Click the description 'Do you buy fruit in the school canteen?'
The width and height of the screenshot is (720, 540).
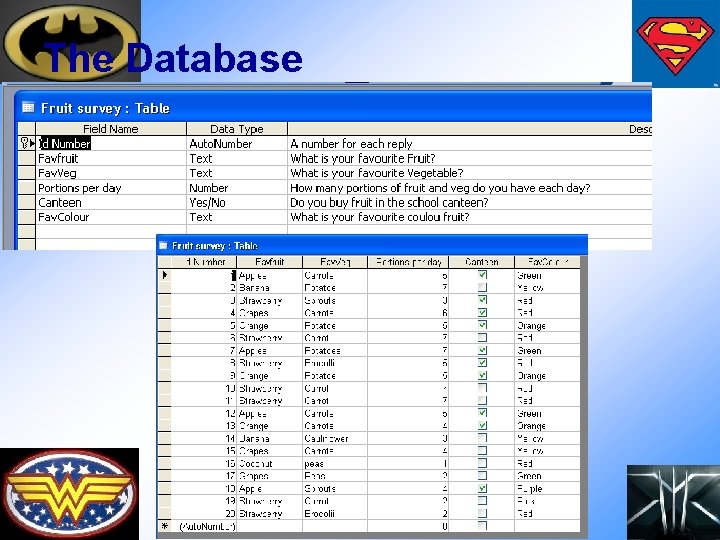(x=389, y=202)
